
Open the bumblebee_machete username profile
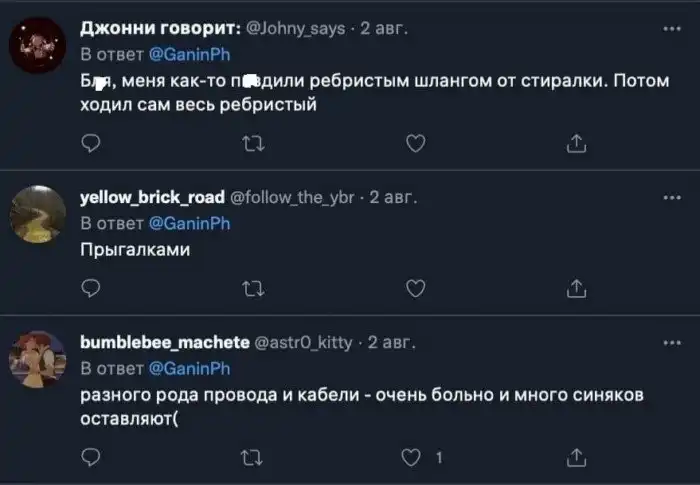(164, 343)
